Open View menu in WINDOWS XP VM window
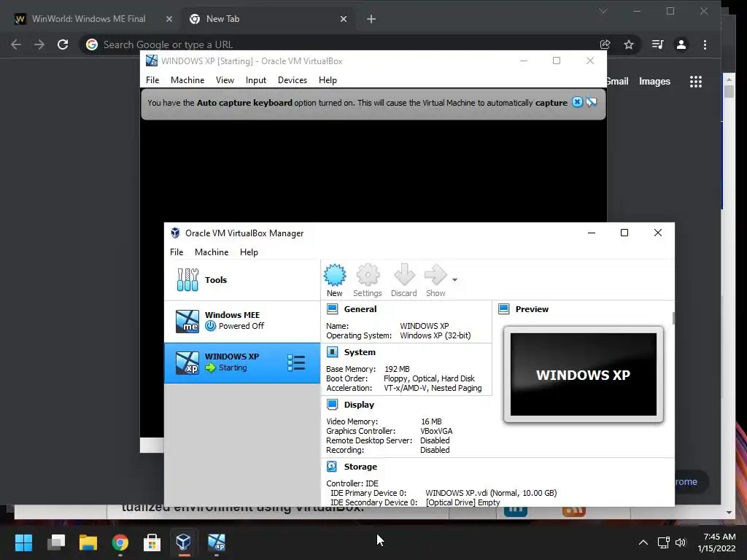Viewport: 747px width, 560px height. coord(225,80)
